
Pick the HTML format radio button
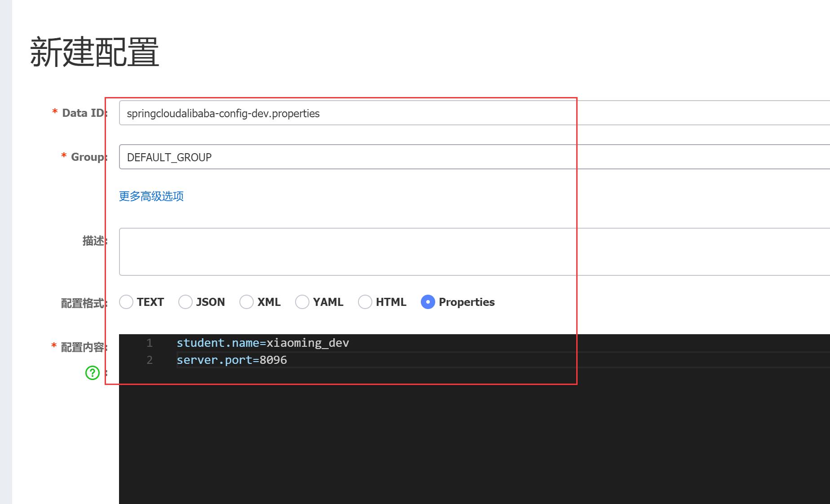[x=365, y=302]
